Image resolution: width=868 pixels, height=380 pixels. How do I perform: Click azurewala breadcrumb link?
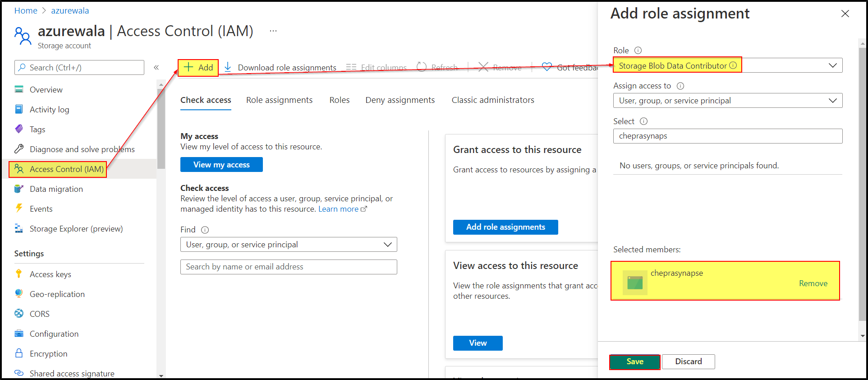[70, 10]
